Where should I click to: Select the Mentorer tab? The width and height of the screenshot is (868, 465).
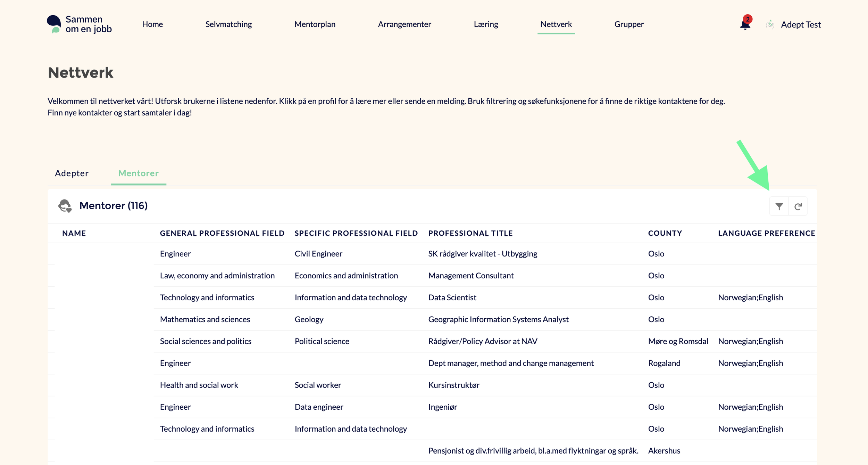pyautogui.click(x=138, y=173)
